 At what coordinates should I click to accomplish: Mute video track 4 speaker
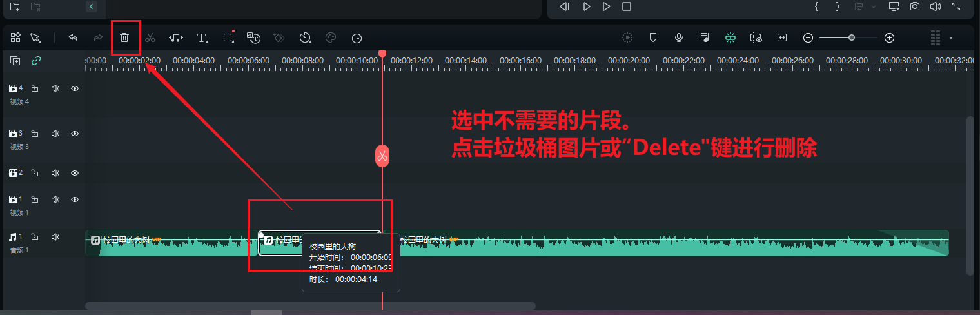click(55, 88)
